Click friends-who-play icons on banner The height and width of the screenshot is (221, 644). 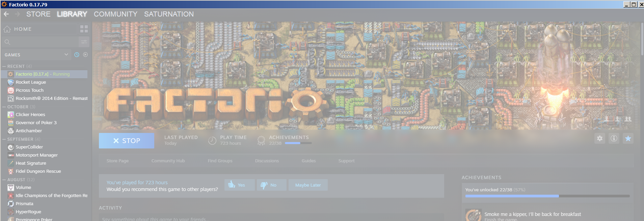[617, 119]
